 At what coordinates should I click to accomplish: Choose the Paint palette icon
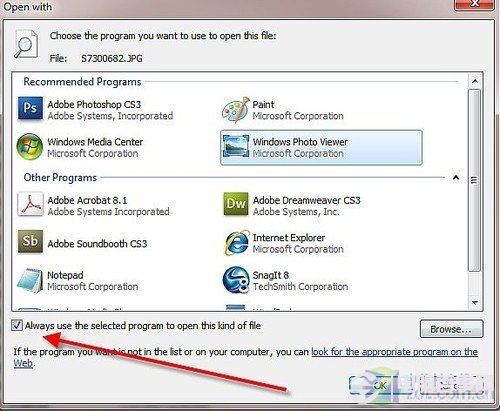[236, 110]
